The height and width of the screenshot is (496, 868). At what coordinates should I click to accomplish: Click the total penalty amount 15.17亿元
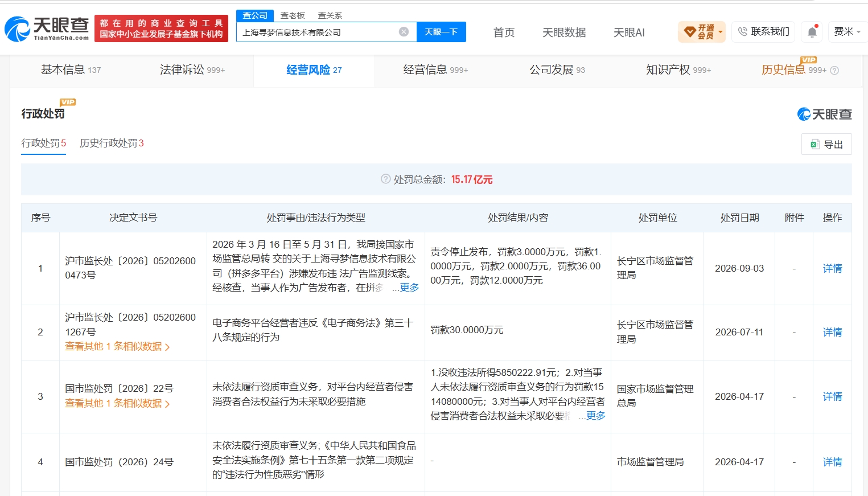point(472,179)
